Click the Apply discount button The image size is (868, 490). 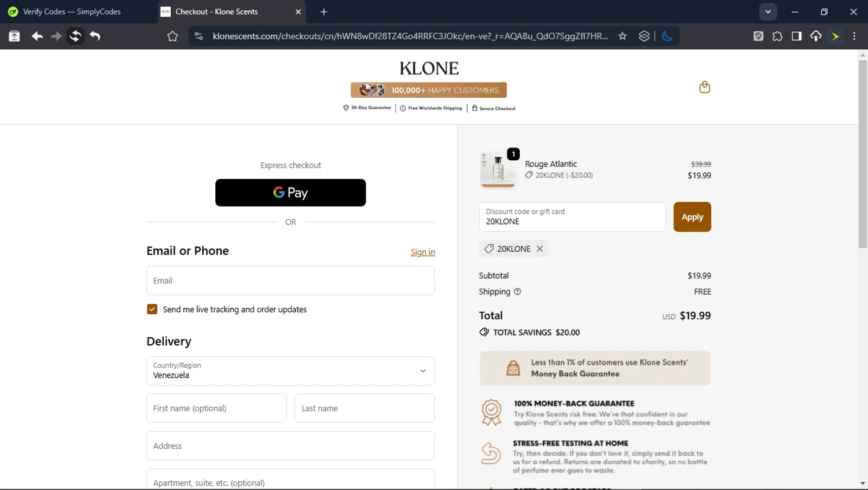[x=692, y=217]
